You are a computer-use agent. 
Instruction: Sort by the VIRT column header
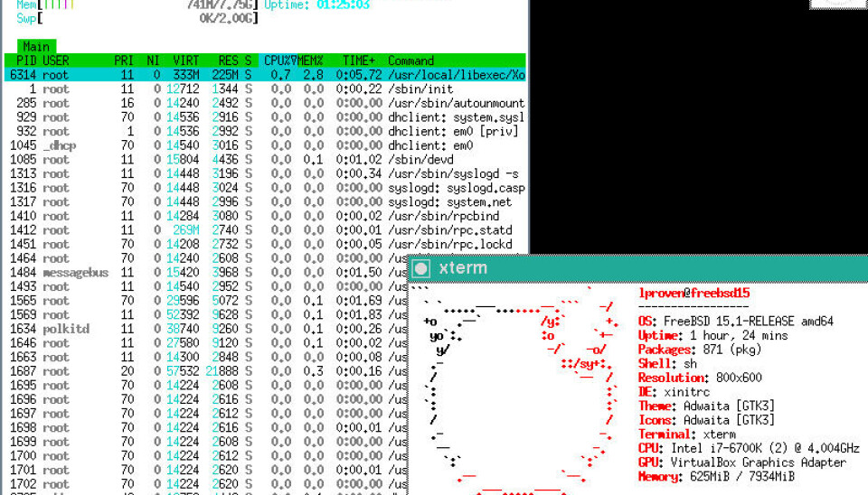[x=185, y=61]
